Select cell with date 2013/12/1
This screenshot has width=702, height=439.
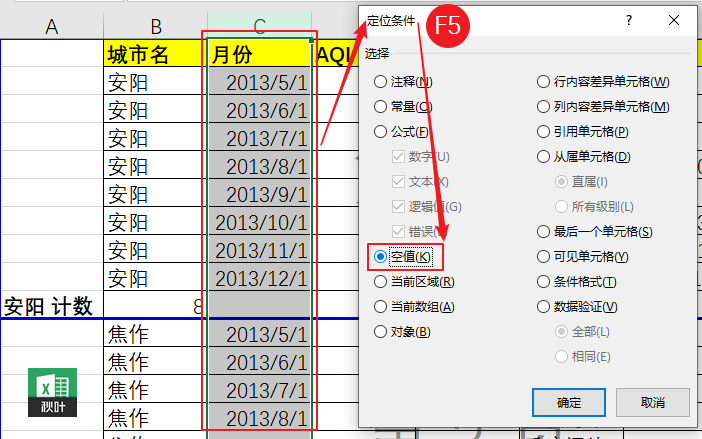pyautogui.click(x=260, y=277)
